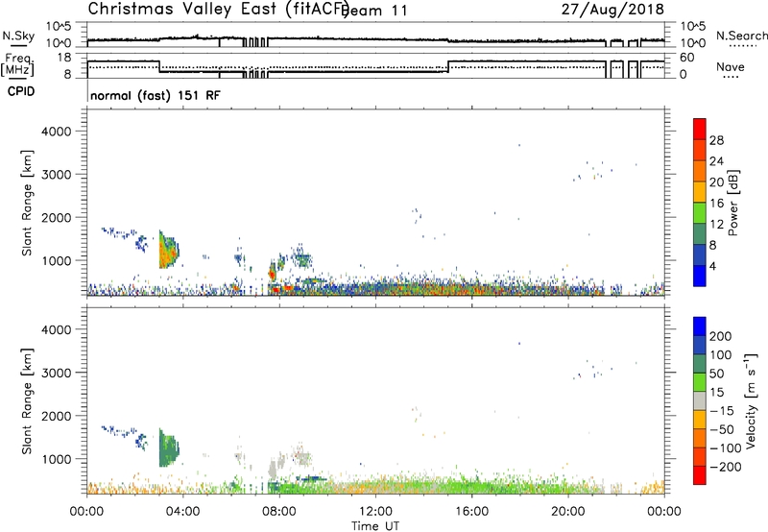Click the '20' value on Power colorbar
Screen dimensions: 768x532
click(x=716, y=182)
